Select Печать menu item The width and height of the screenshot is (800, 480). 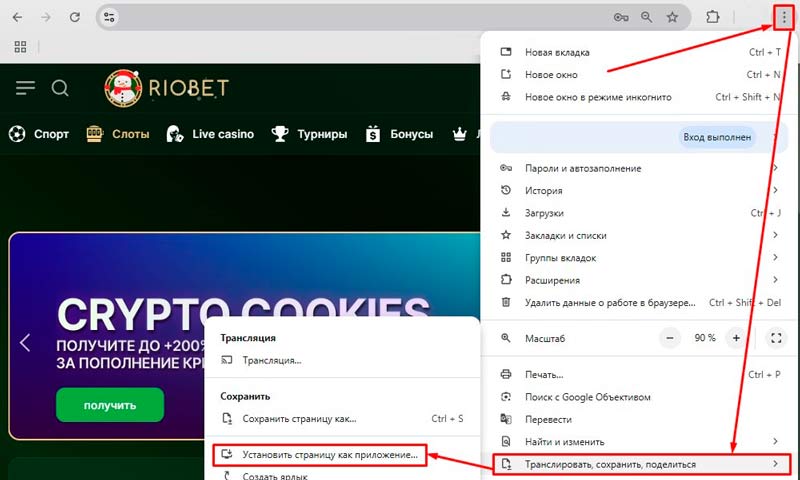point(640,374)
